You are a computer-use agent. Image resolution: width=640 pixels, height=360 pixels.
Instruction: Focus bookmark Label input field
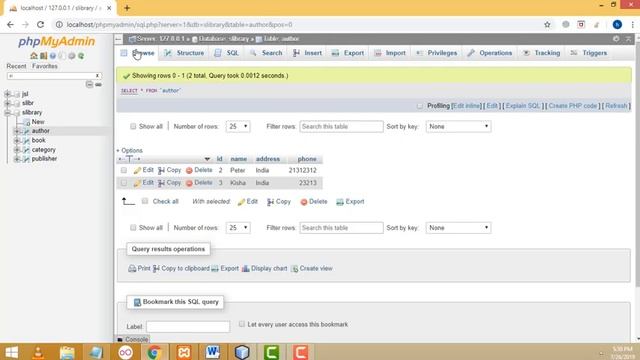click(x=188, y=327)
